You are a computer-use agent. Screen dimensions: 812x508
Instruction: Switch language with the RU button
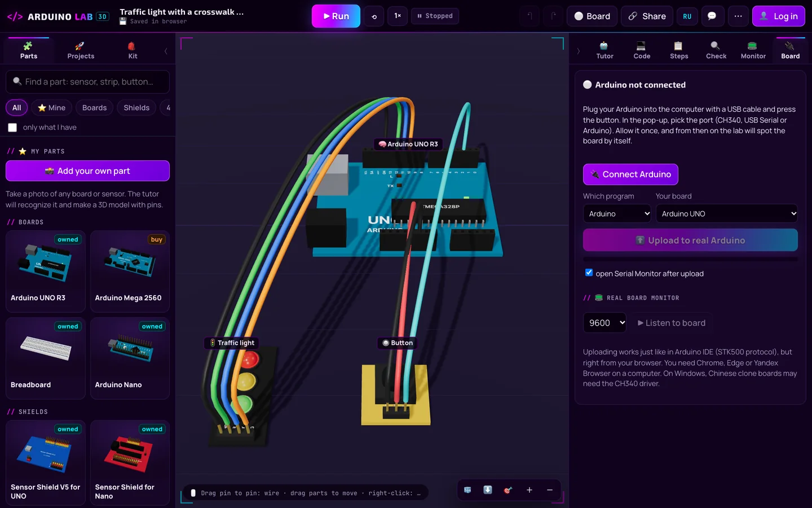pyautogui.click(x=687, y=16)
